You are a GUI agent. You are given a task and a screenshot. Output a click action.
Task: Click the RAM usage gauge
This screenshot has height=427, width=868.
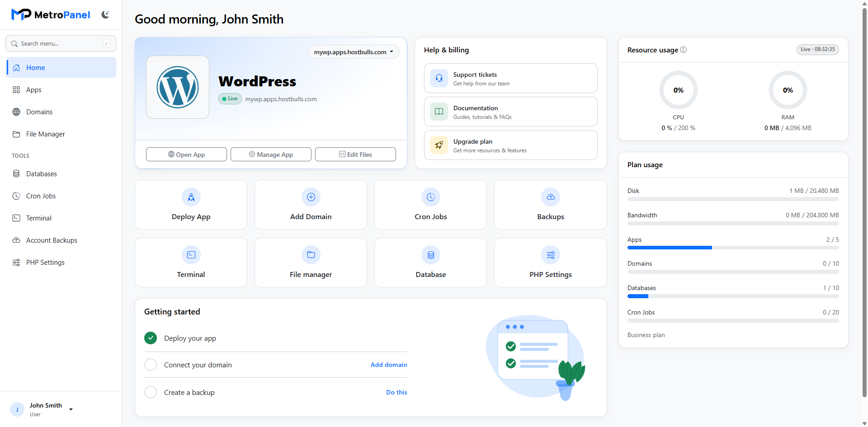(x=788, y=90)
